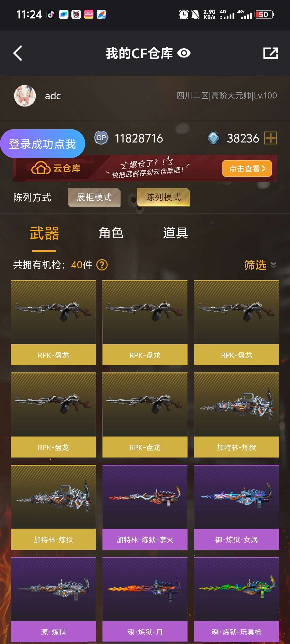290x644 pixels.
Task: Toggle warehouse visibility eye icon
Action: (x=184, y=53)
